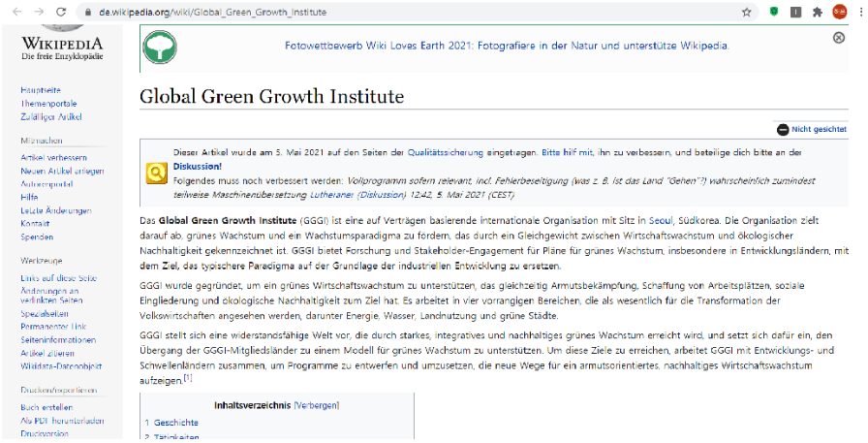The height and width of the screenshot is (443, 868).
Task: Bookmark this page with the star icon
Action: pos(747,13)
